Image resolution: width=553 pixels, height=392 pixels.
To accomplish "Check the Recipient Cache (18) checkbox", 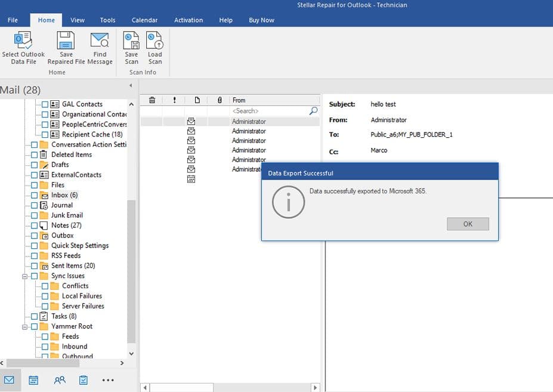I will tap(45, 134).
